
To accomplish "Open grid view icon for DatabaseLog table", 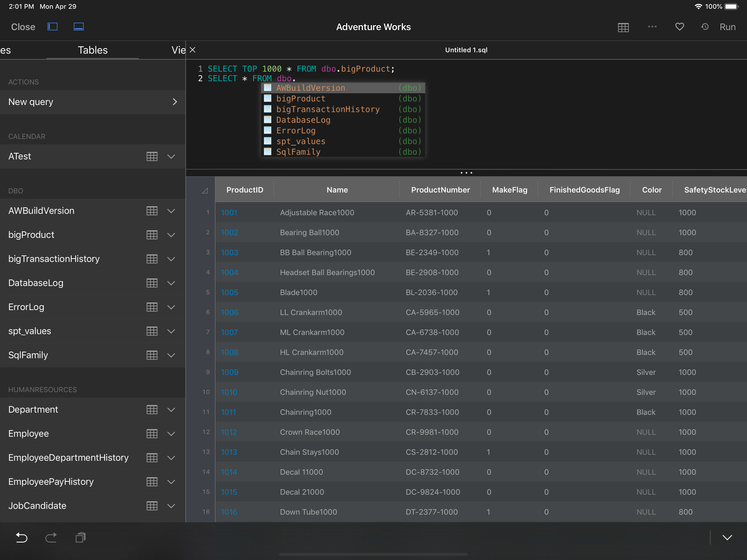I will pos(152,283).
